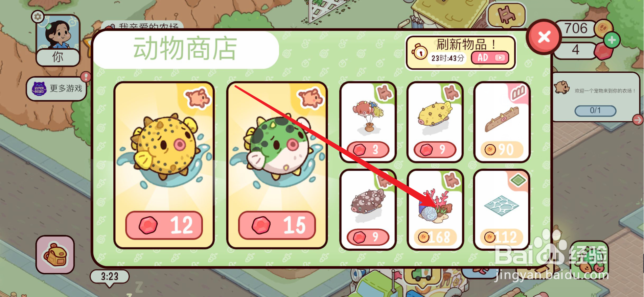Purchase the water floor tile for 112 coins
The width and height of the screenshot is (644, 297).
pos(502,210)
